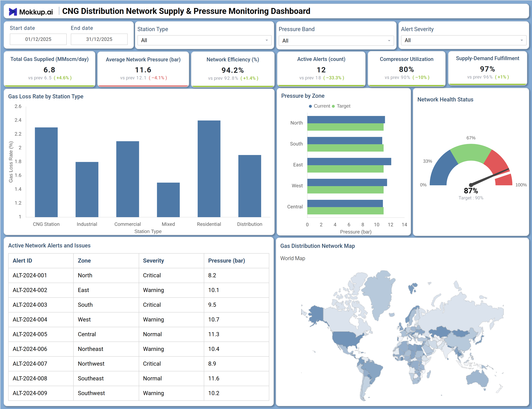The width and height of the screenshot is (532, 409).
Task: Select the Compressor Utilization card
Action: pyautogui.click(x=407, y=69)
